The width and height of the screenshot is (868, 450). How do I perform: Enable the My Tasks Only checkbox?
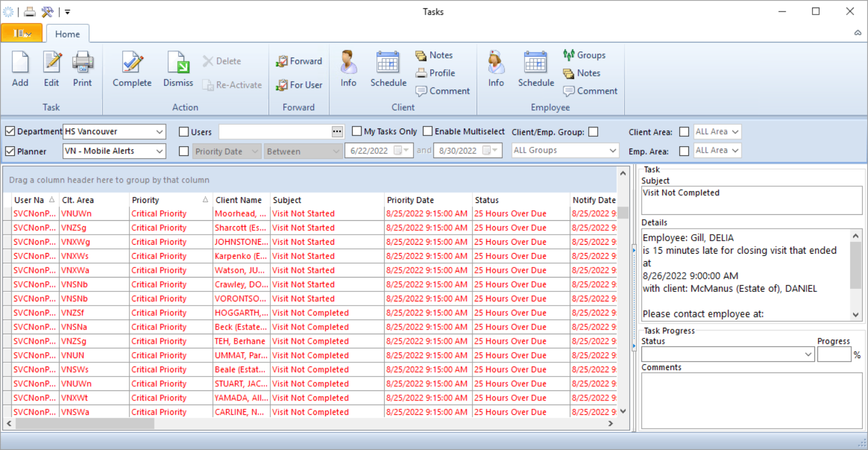click(x=357, y=131)
